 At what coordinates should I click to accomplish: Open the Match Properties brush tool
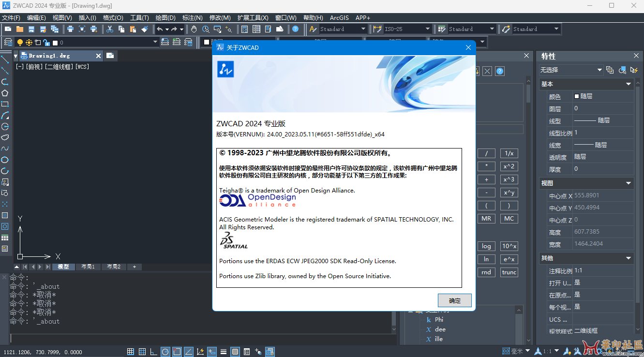(145, 29)
